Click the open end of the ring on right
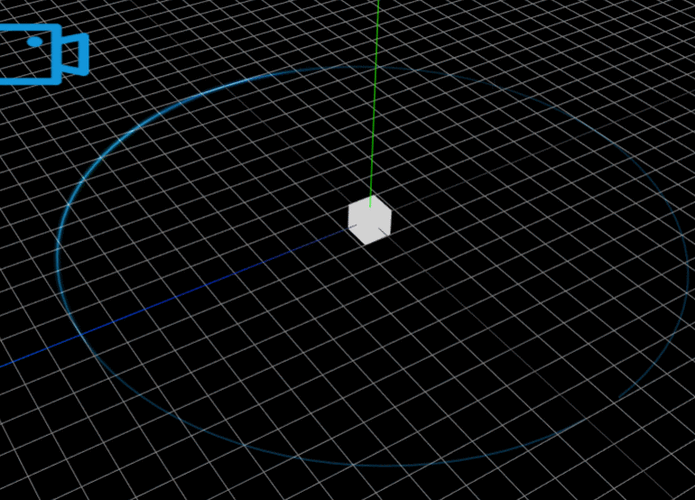 620,397
